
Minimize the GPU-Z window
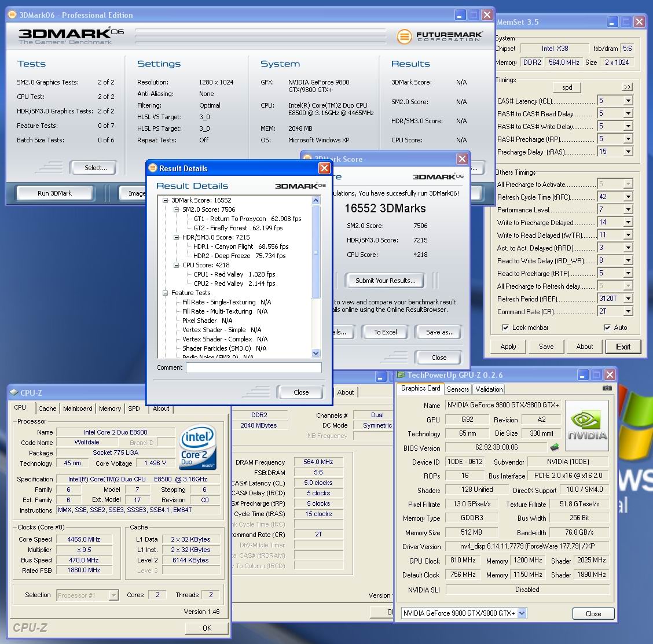[x=582, y=375]
